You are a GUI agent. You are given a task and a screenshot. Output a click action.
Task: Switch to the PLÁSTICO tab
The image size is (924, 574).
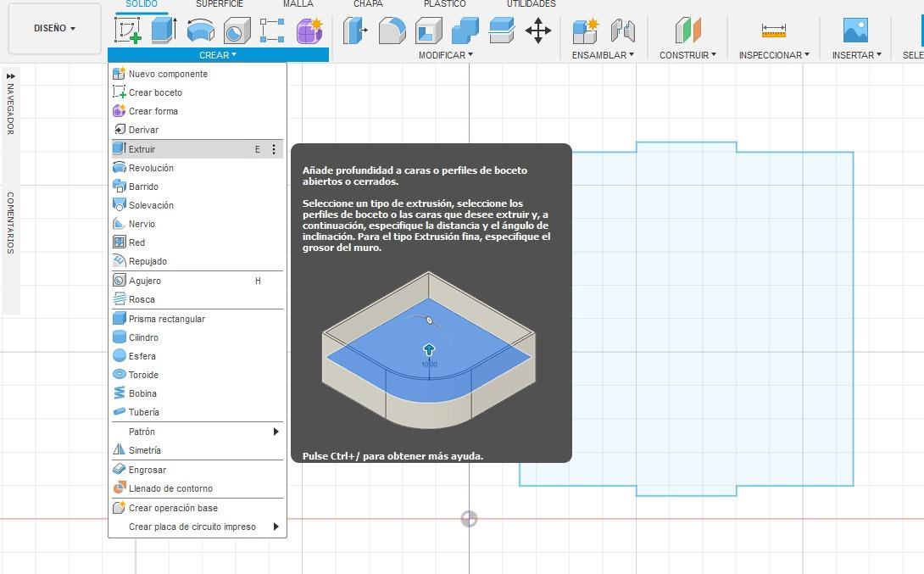pos(445,4)
